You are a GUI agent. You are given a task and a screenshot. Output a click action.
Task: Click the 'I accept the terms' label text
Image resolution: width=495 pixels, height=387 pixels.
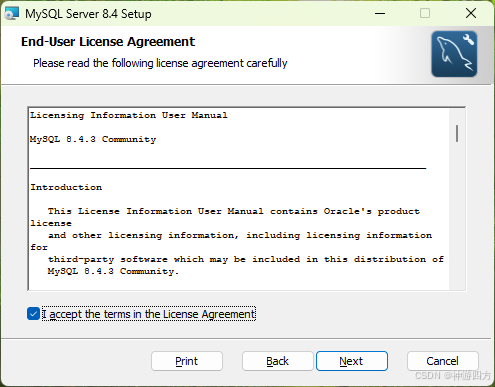(149, 314)
